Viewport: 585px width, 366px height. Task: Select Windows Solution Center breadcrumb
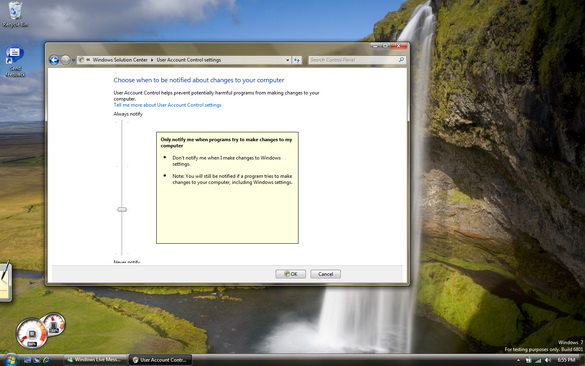[x=120, y=60]
